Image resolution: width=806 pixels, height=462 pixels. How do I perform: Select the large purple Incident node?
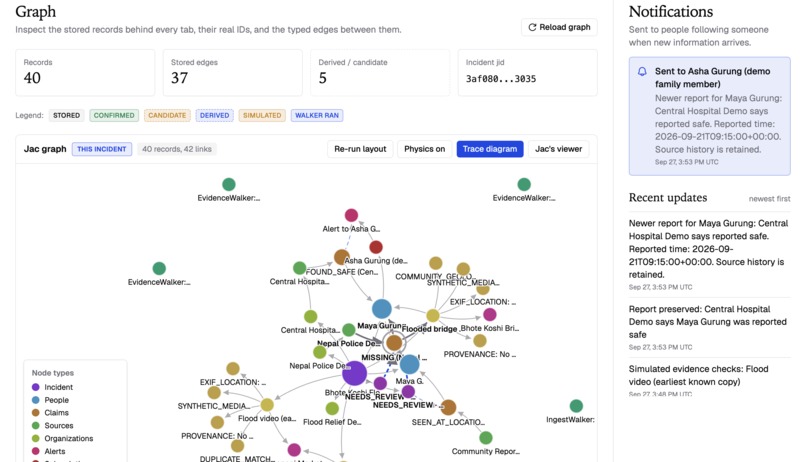coord(354,373)
